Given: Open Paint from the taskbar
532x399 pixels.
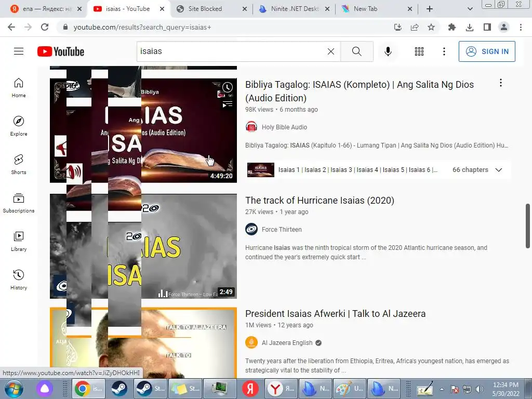Looking at the screenshot, I should coord(351,389).
